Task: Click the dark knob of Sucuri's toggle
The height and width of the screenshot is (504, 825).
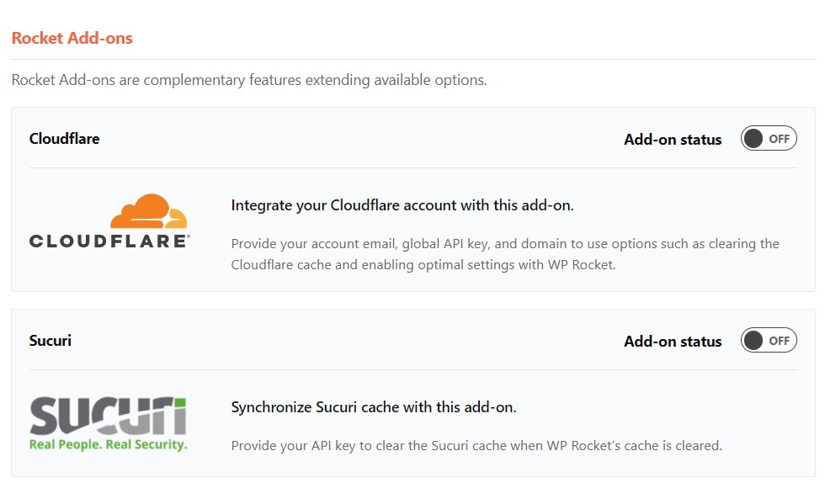Action: pos(753,341)
